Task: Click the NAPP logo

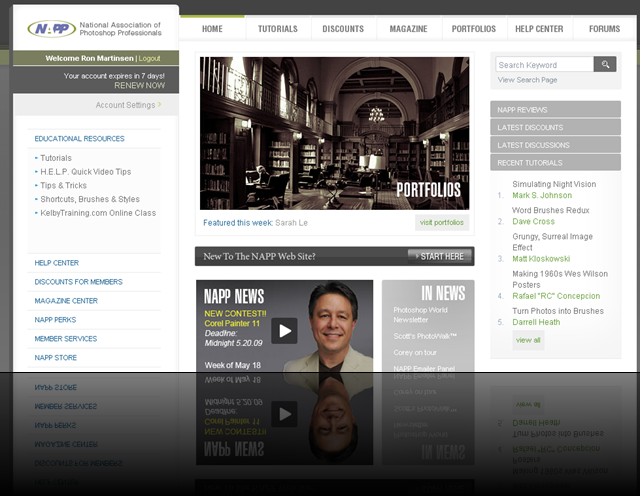Action: pos(52,29)
